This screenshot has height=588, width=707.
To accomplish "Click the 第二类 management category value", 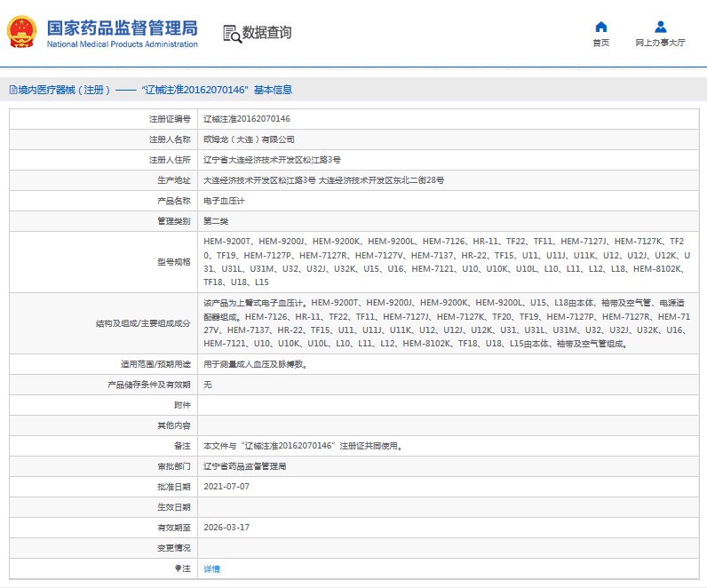I will [218, 221].
